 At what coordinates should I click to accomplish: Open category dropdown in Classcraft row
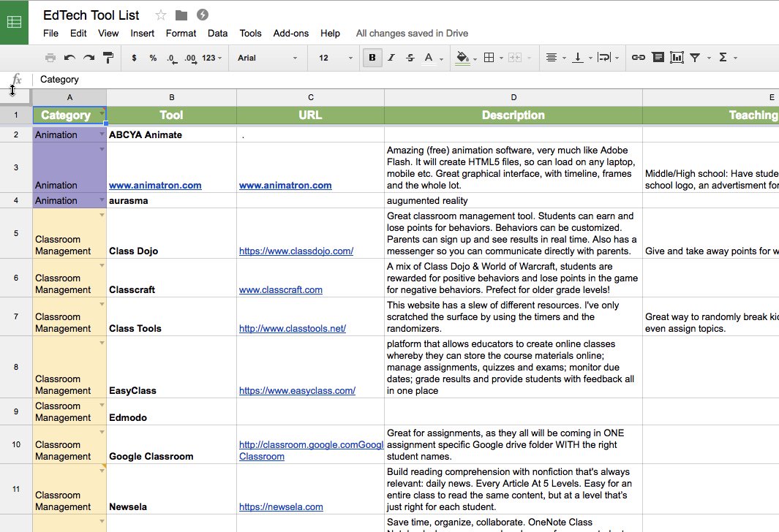pos(102,265)
